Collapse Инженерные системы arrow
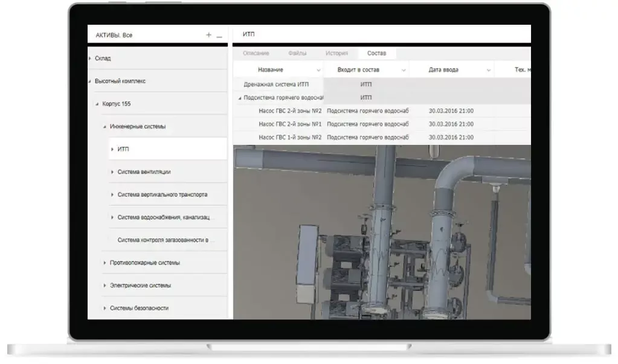This screenshot has width=618, height=364. pyautogui.click(x=105, y=127)
